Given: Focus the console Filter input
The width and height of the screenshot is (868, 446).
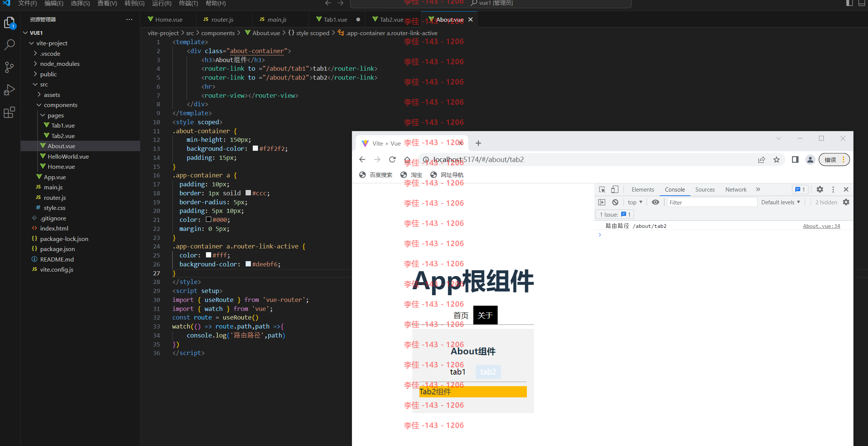Looking at the screenshot, I should point(711,202).
